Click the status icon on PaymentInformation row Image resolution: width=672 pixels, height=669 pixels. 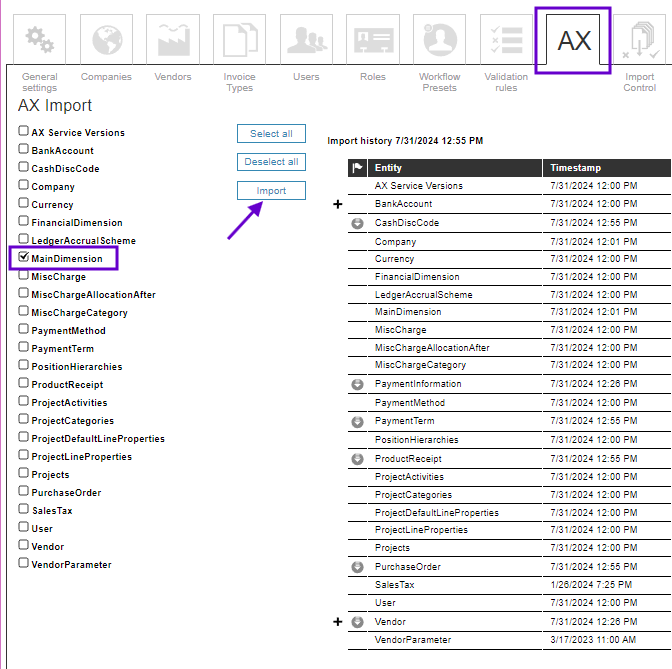(x=357, y=384)
